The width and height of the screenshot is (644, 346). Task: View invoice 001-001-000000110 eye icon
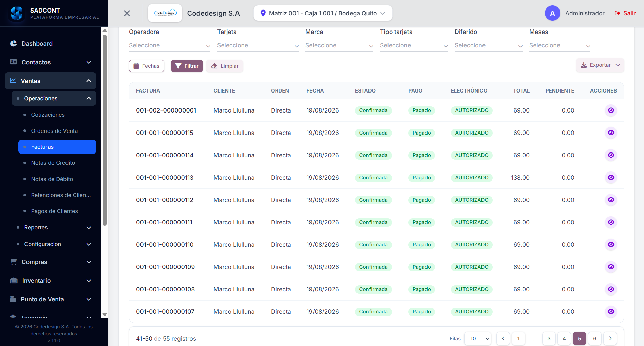[611, 244]
